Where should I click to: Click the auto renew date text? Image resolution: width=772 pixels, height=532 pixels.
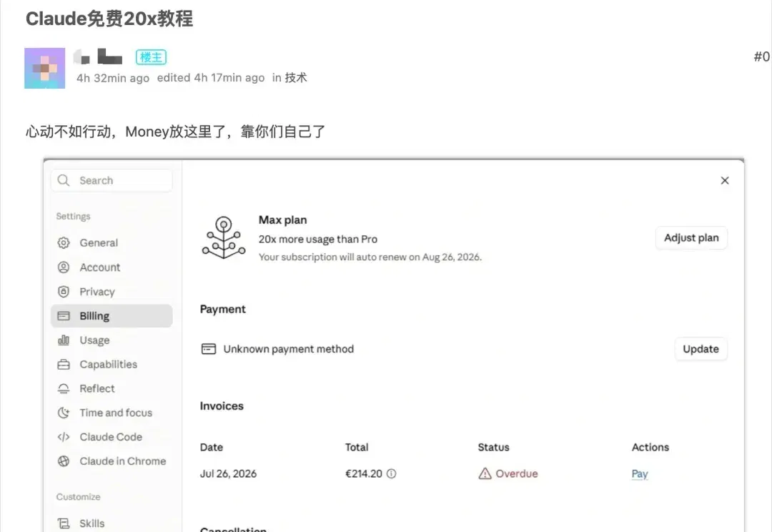pyautogui.click(x=370, y=257)
